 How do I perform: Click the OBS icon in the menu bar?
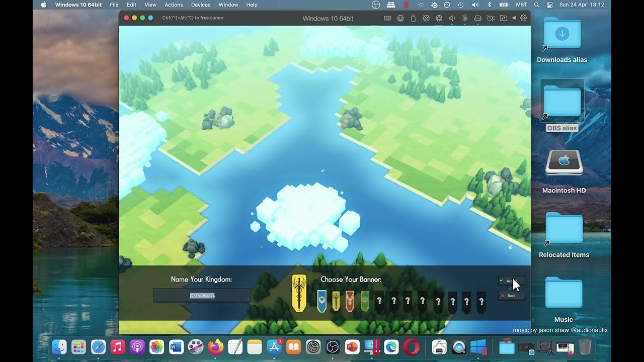tap(376, 5)
